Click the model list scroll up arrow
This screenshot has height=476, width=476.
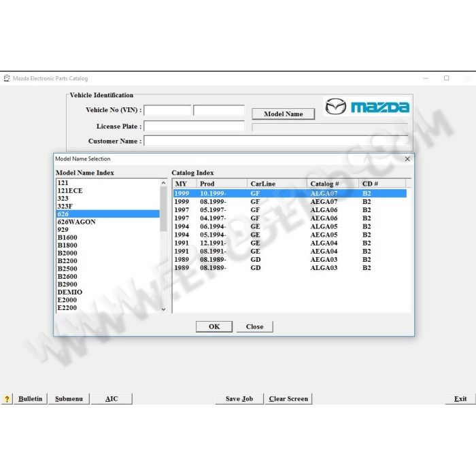click(x=163, y=183)
